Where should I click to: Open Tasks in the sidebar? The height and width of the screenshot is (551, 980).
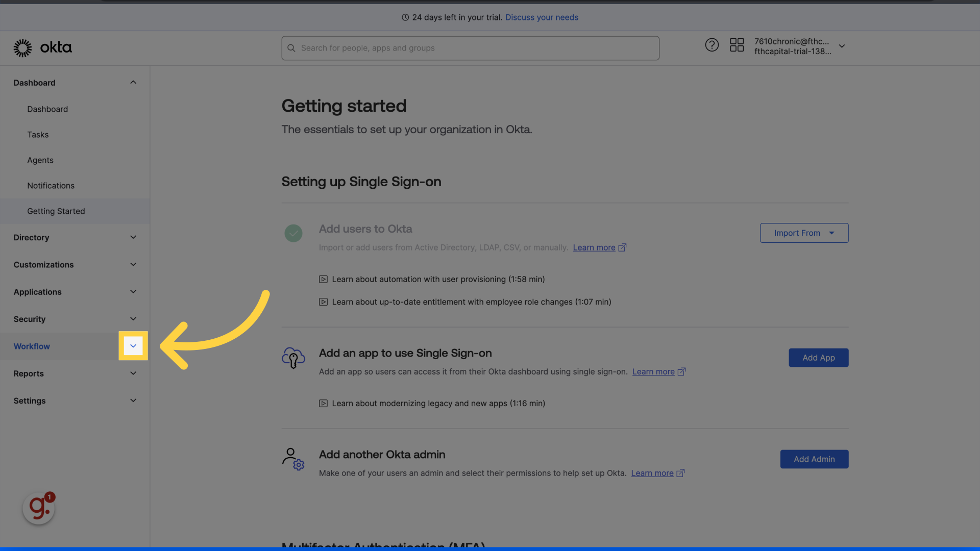tap(38, 135)
